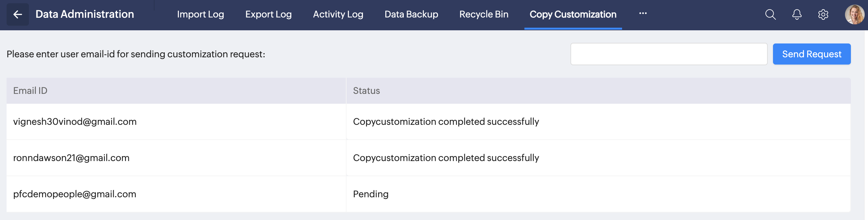This screenshot has height=220, width=868.
Task: Click the Status column header
Action: pos(366,91)
